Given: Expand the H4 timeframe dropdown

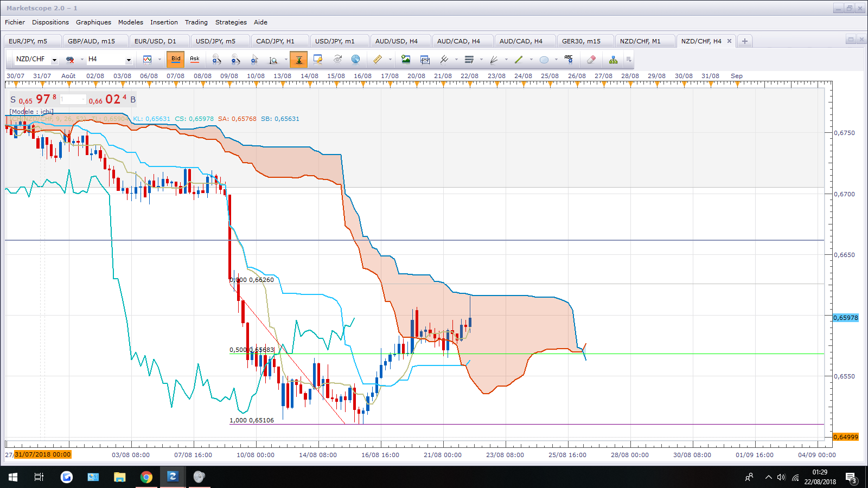Looking at the screenshot, I should tap(129, 60).
